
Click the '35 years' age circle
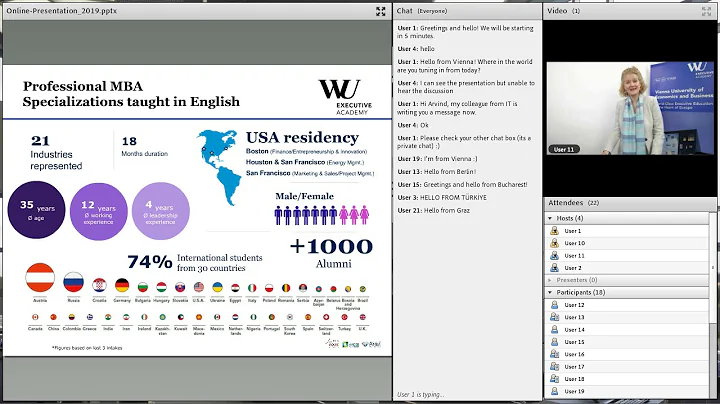37,210
